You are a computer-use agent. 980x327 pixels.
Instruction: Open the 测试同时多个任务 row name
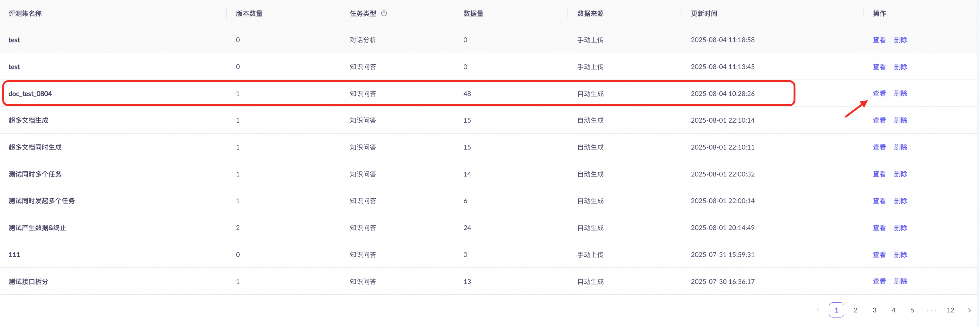(35, 174)
